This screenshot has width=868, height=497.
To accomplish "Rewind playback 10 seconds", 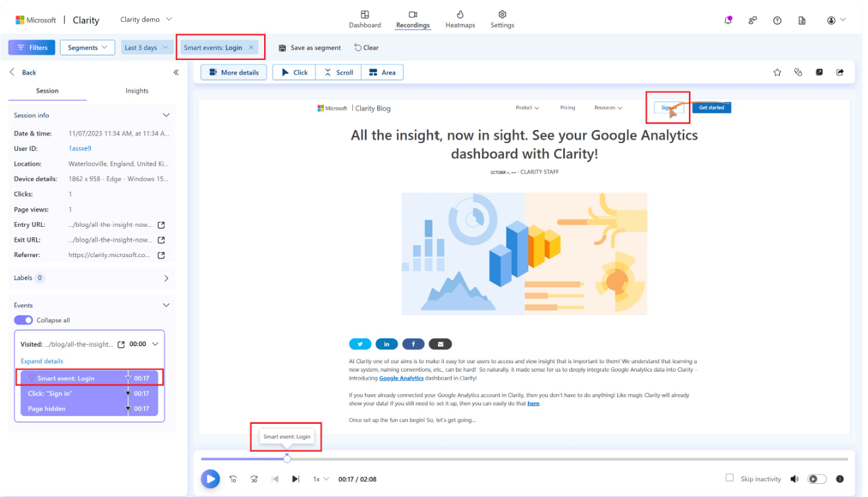I will point(233,479).
